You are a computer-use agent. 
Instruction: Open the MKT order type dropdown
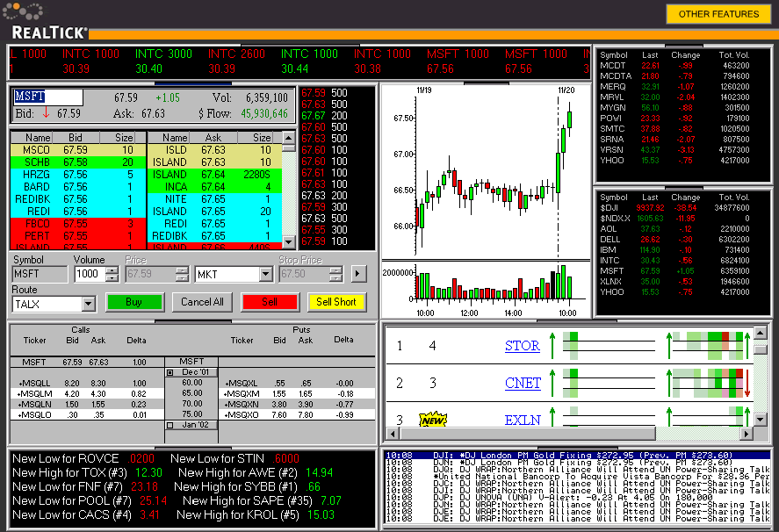(266, 274)
